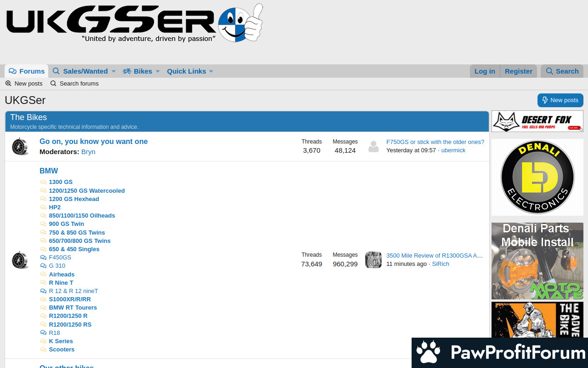This screenshot has height=368, width=588.
Task: Click chat icon next to G 310
Action: point(43,266)
